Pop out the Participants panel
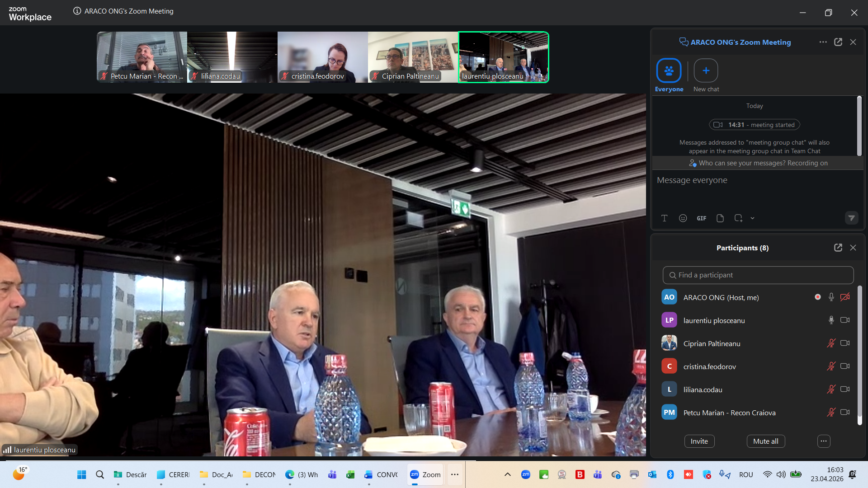This screenshot has height=488, width=868. tap(838, 248)
